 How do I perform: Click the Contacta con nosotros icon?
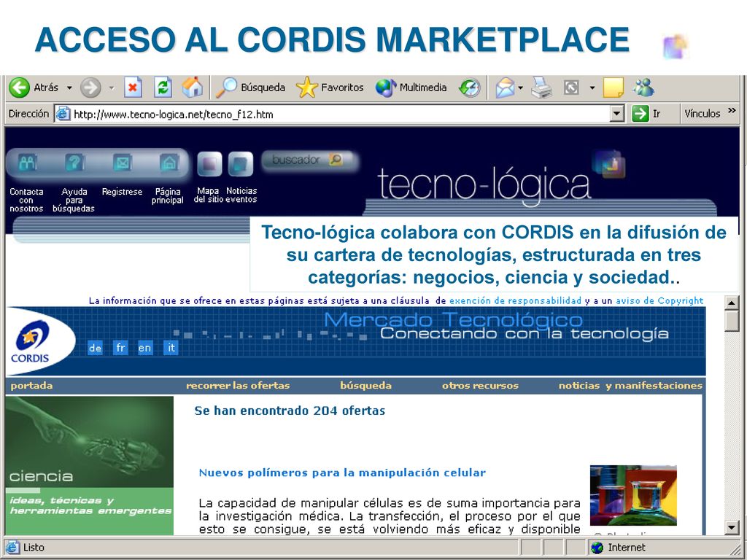point(27,163)
